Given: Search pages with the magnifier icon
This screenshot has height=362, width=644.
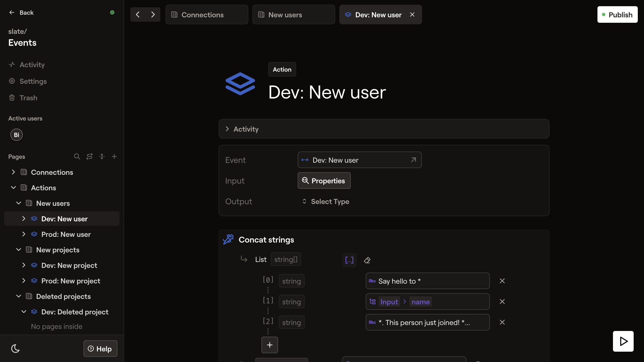Looking at the screenshot, I should tap(77, 156).
